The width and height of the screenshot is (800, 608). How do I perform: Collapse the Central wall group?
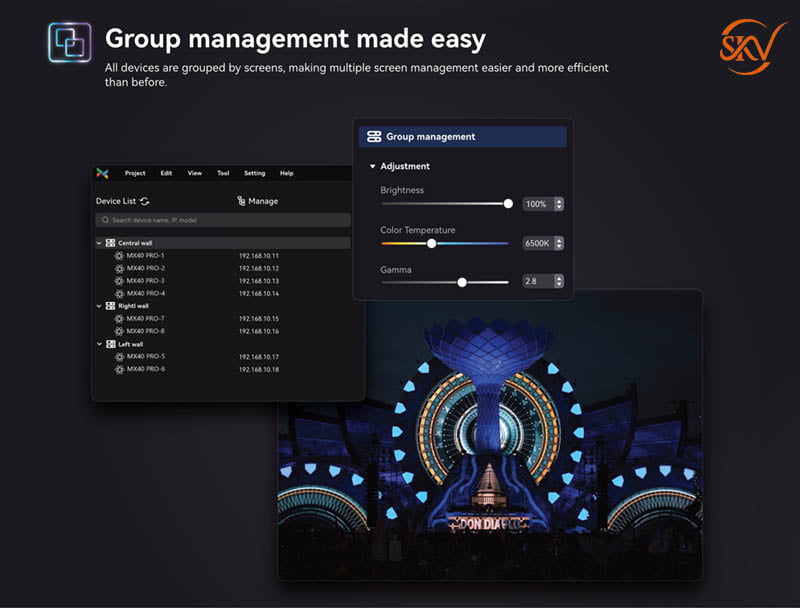click(99, 243)
